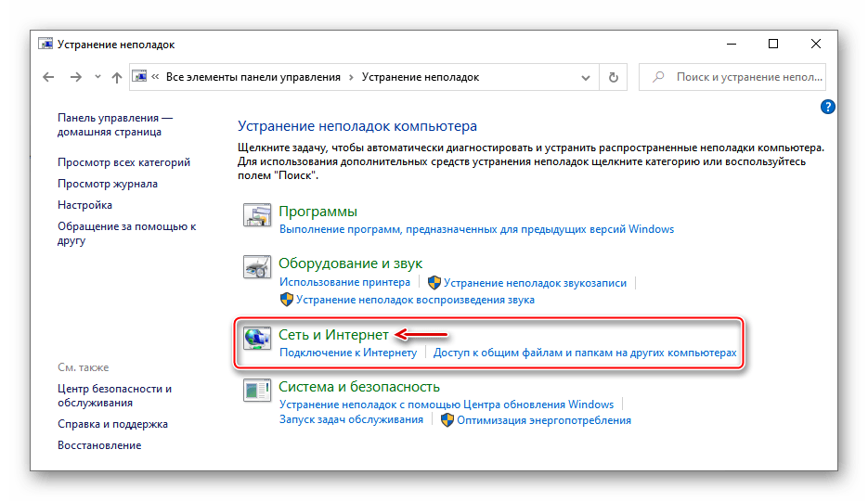Screen dimensions: 868x501
Task: Click the Программы category icon
Action: click(x=257, y=214)
